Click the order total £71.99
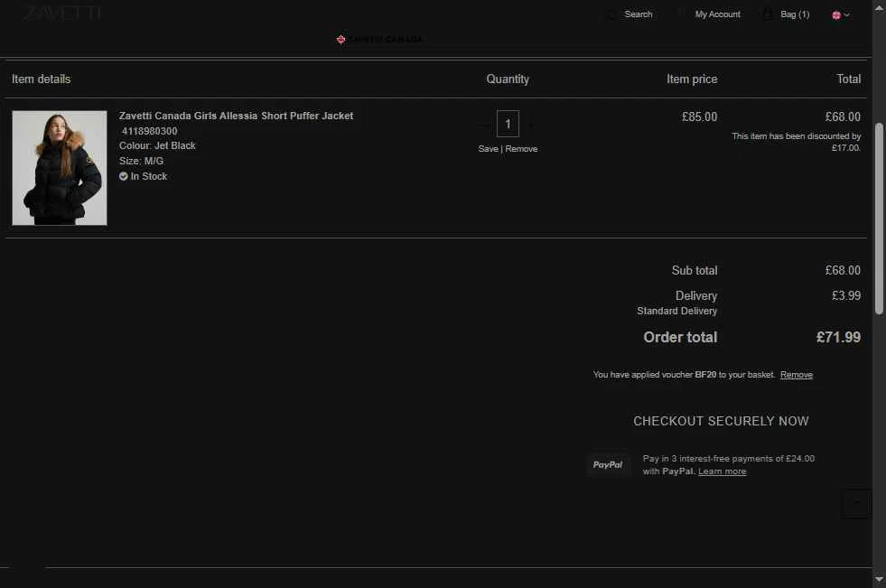Image resolution: width=886 pixels, height=588 pixels. (x=838, y=337)
